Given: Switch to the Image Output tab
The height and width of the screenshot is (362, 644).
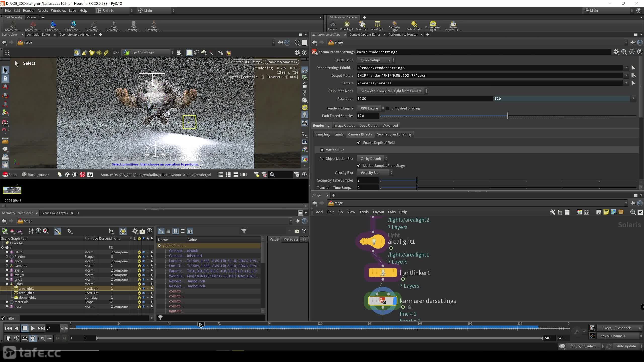Looking at the screenshot, I should [x=344, y=125].
